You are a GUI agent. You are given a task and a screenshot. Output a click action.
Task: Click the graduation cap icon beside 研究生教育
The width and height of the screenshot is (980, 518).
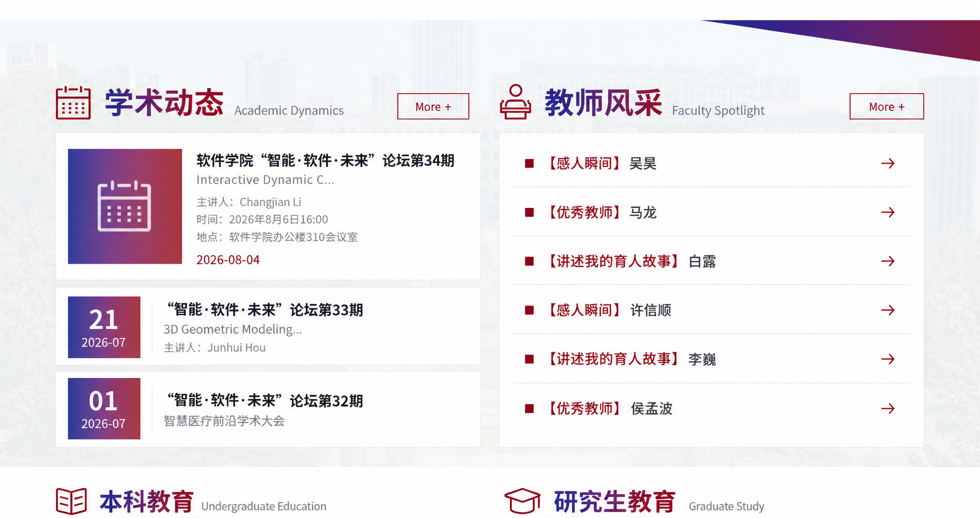coord(522,500)
